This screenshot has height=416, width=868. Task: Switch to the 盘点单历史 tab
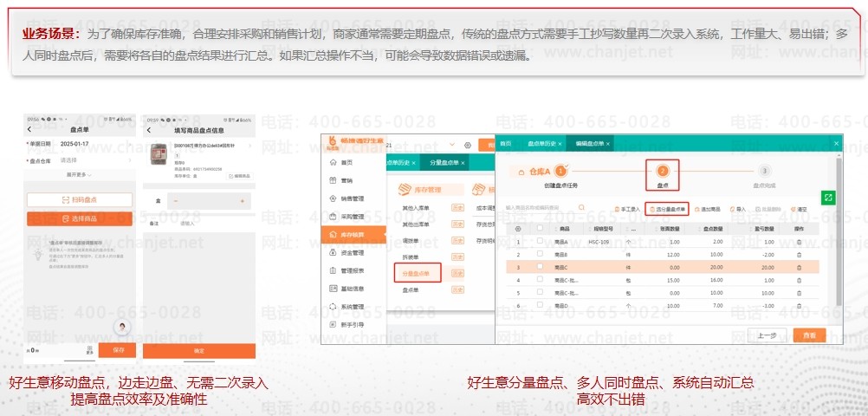point(546,143)
